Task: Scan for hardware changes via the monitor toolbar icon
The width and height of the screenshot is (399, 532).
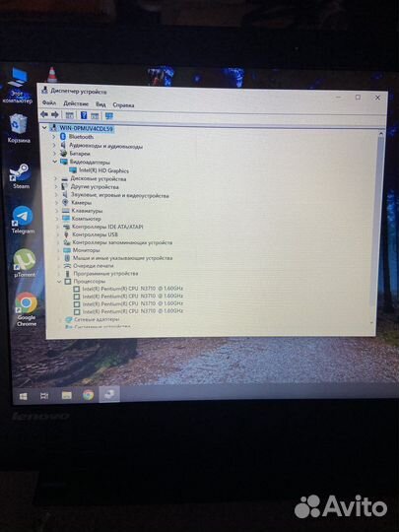Action: [109, 116]
